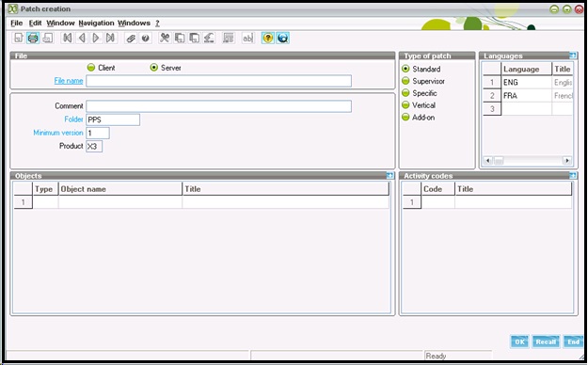This screenshot has width=588, height=365.
Task: Expand the Languages grid using its corner icon
Action: pyautogui.click(x=573, y=56)
